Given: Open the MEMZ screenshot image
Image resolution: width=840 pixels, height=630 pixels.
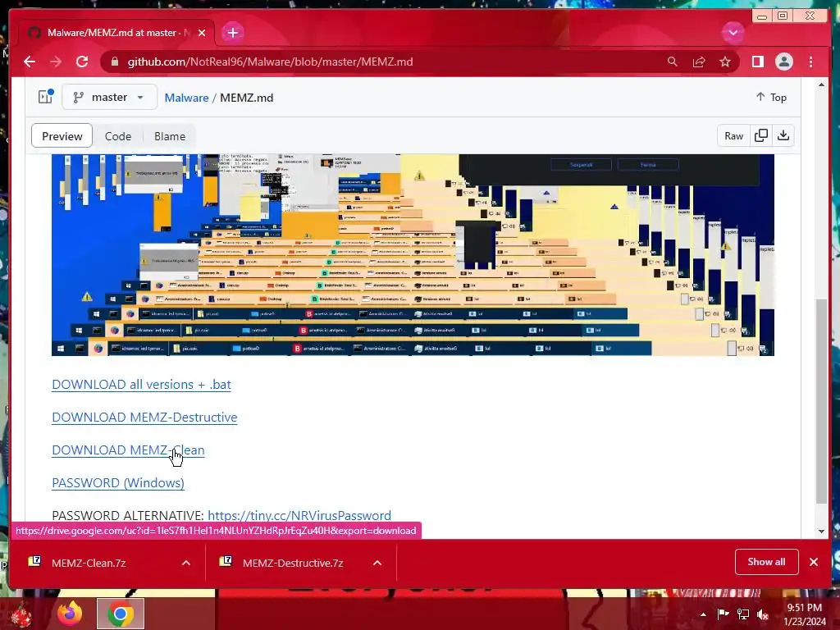Looking at the screenshot, I should [413, 255].
